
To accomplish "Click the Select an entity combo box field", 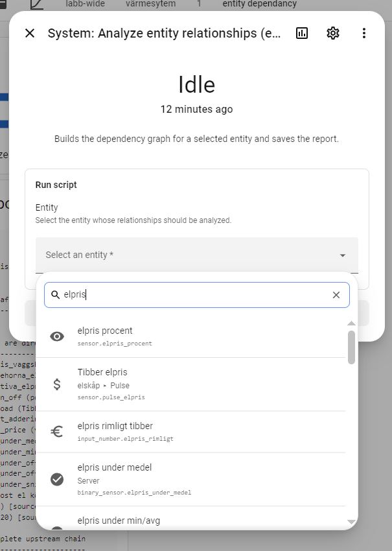I will [197, 255].
